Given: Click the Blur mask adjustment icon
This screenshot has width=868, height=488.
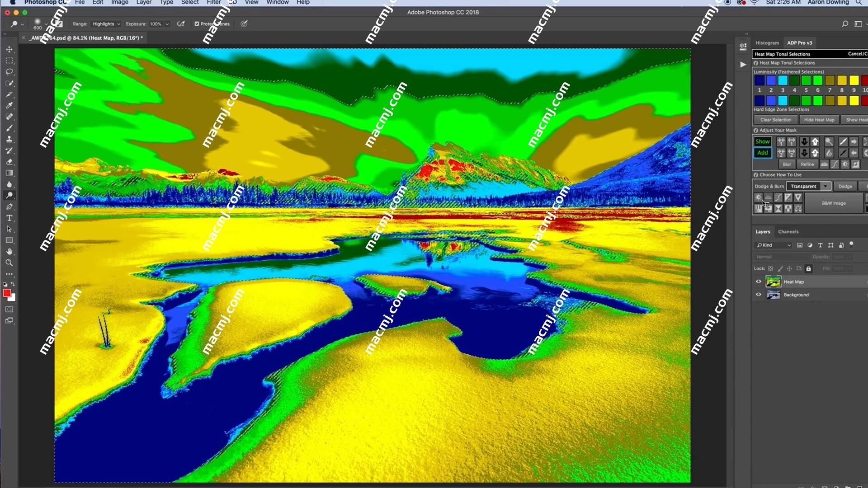Looking at the screenshot, I should tap(786, 164).
